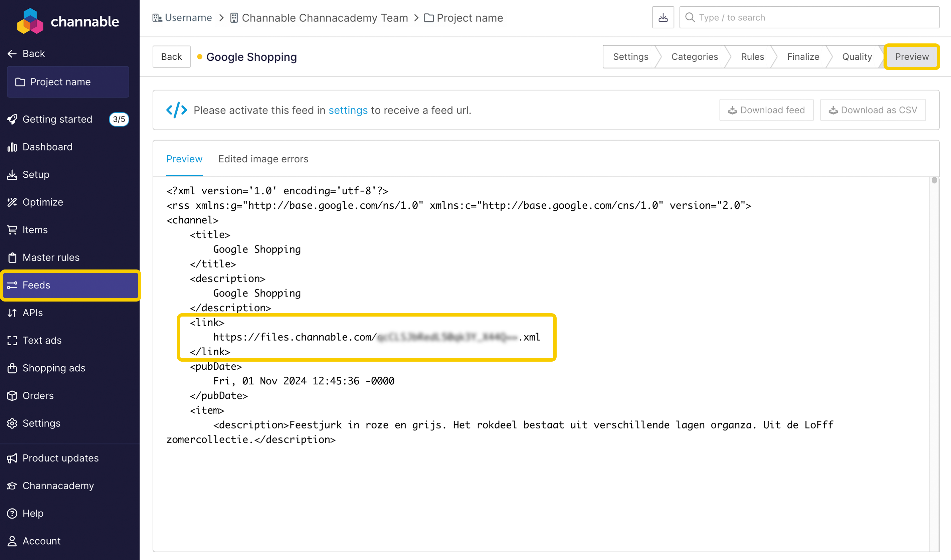Open Settings gear in sidebar
Viewport: 951px width, 560px height.
pos(34,423)
